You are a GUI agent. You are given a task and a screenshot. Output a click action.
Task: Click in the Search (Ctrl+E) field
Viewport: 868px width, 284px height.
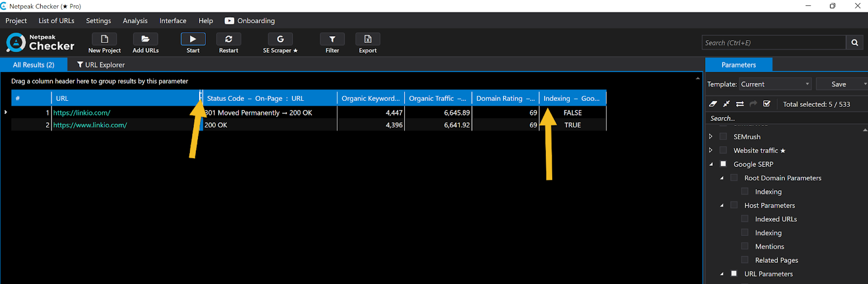point(774,42)
